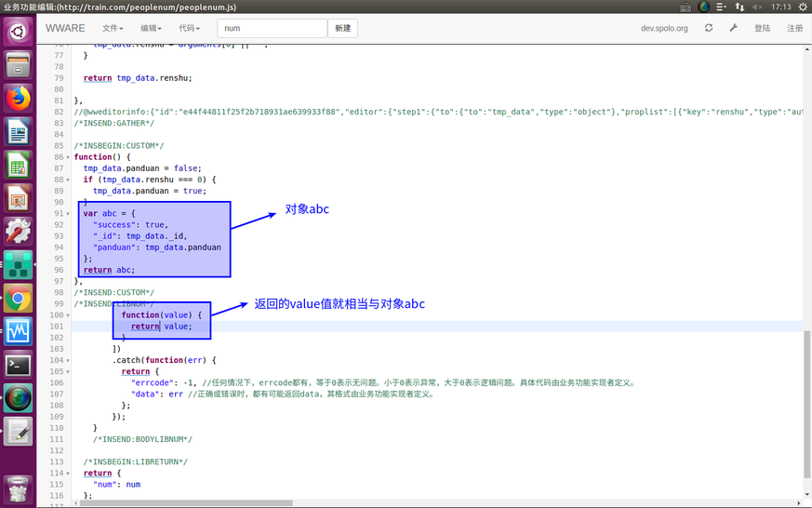Open the System Monitor dock icon
Screen dimensions: 812x508
click(18, 331)
